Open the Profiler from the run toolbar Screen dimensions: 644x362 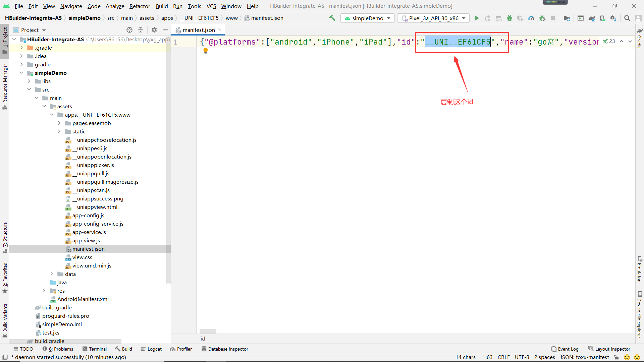(x=531, y=18)
